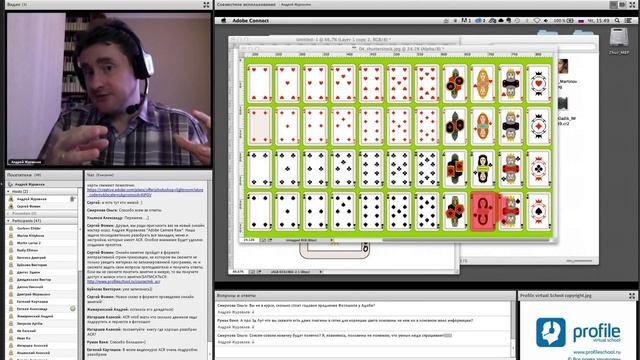Select participant Буйкова Виктория
Image resolution: width=640 pixels, height=360 pixels.
click(41, 265)
